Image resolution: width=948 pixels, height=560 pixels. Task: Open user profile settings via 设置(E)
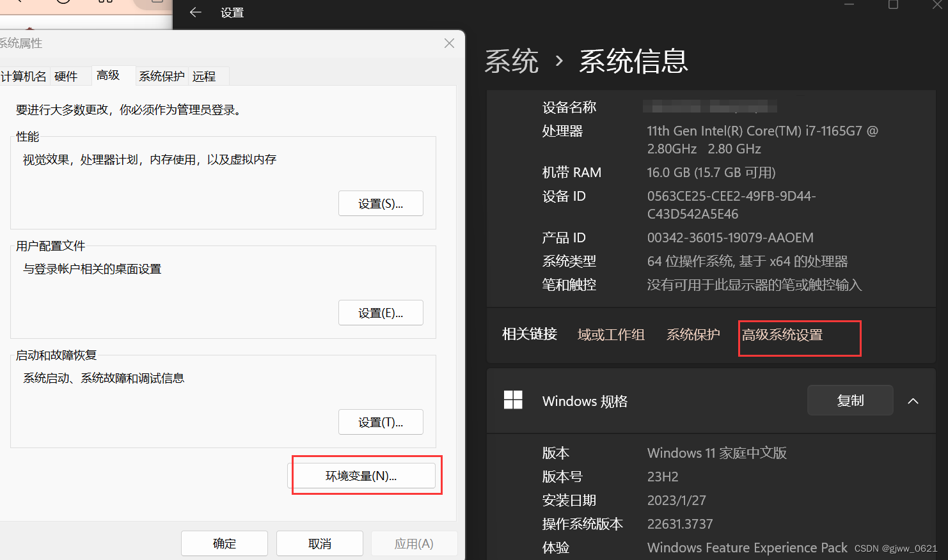(x=381, y=313)
